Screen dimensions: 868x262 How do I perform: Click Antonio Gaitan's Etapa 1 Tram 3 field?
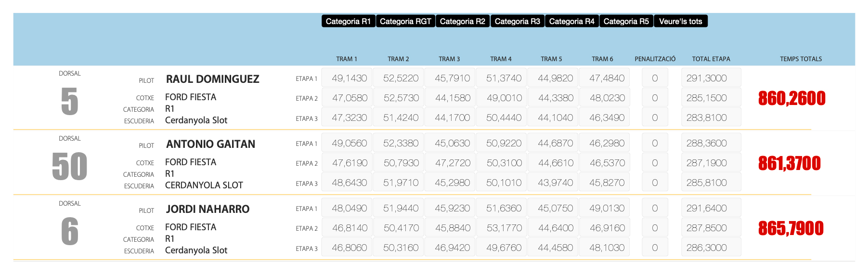pos(453,143)
